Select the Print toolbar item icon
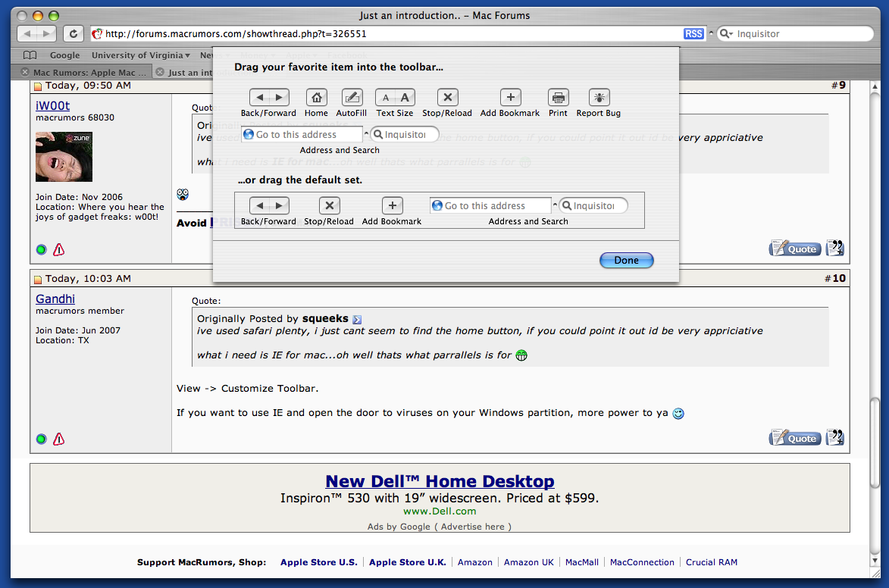The image size is (889, 588). (x=558, y=98)
